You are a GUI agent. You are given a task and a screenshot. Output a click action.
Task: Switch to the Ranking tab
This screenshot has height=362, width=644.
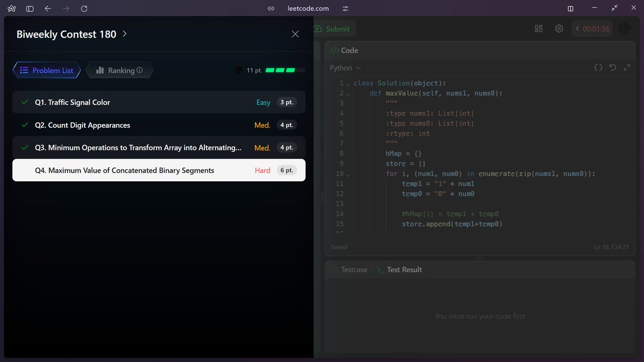(x=120, y=70)
